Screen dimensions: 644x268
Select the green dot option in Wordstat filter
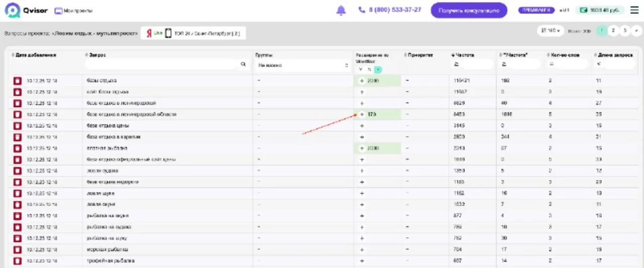tap(378, 70)
